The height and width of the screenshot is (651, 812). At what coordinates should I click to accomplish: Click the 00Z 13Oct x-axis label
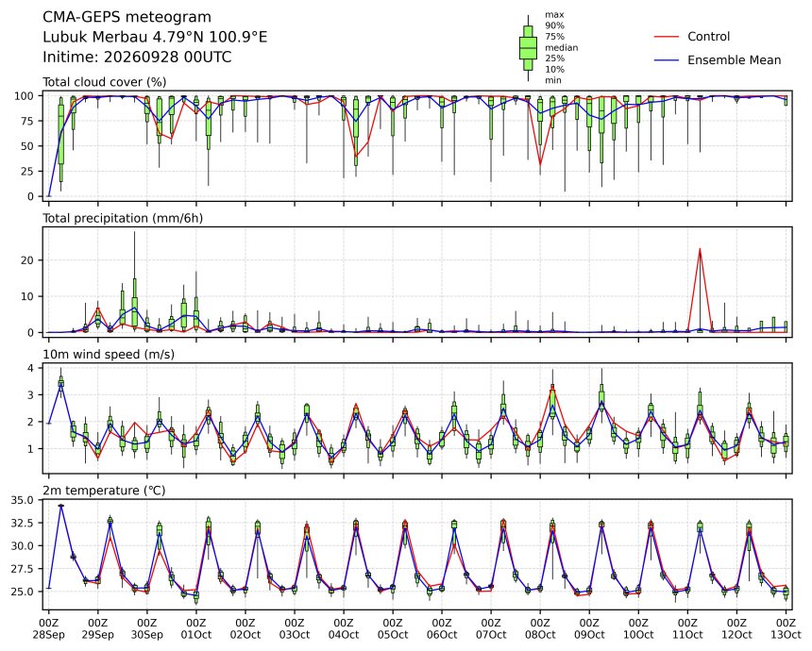point(786,628)
